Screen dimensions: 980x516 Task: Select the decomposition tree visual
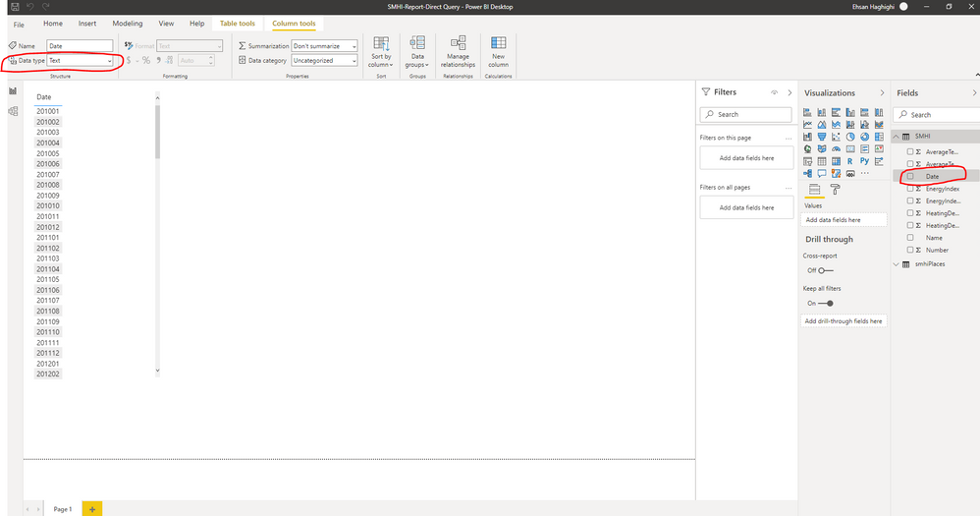click(x=807, y=173)
